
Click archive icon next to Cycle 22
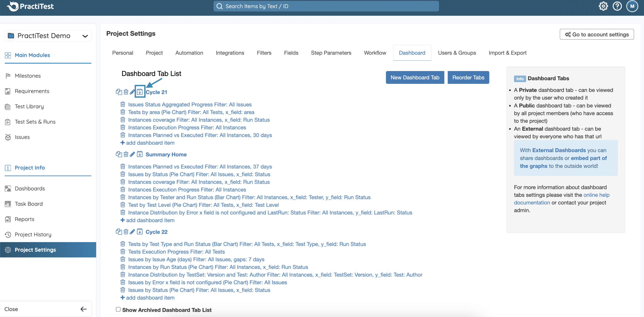140,232
